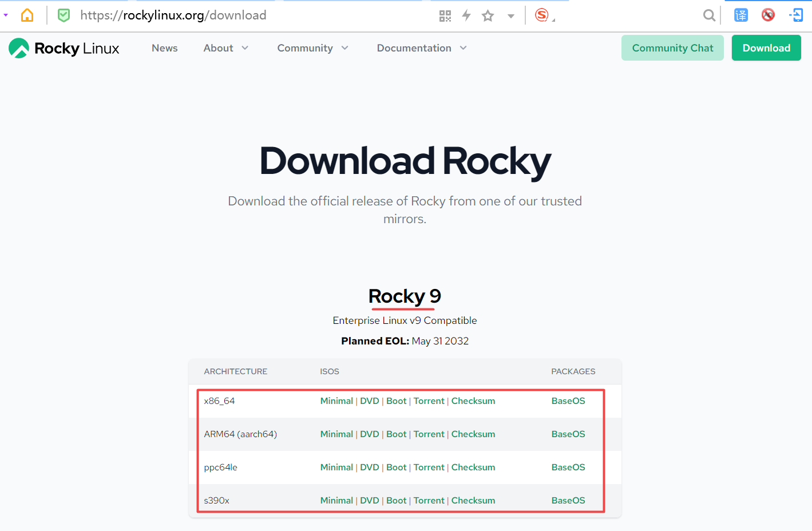Click the blue sign-in arrow icon

point(796,15)
